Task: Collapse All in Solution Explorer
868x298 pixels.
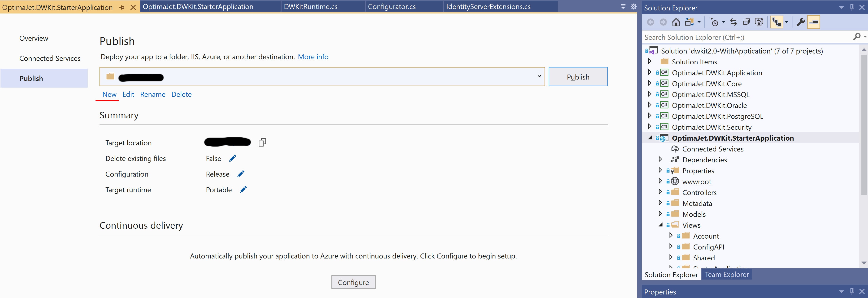Action: 746,22
